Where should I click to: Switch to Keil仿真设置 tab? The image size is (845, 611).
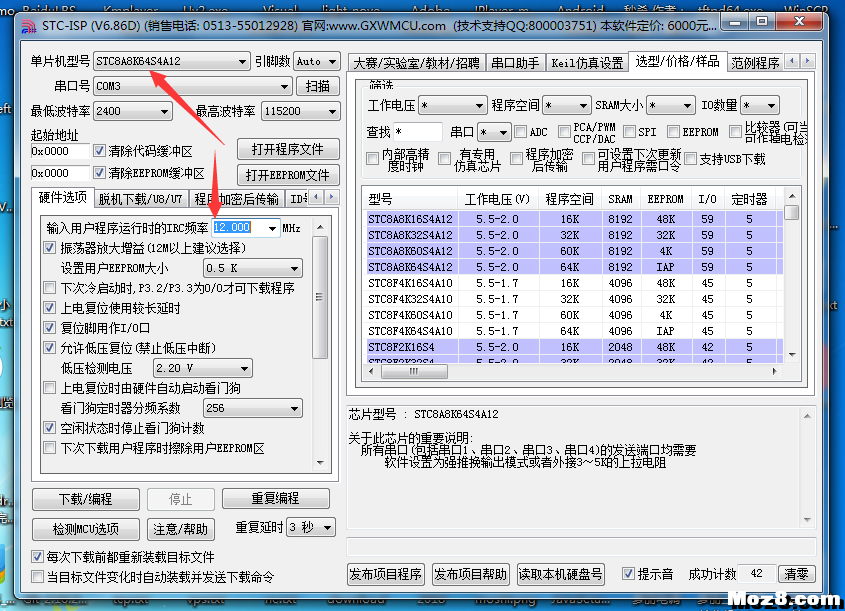click(587, 63)
